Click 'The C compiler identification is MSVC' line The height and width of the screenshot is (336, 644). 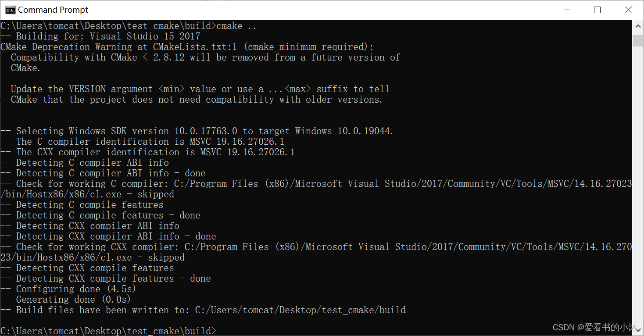pyautogui.click(x=143, y=142)
